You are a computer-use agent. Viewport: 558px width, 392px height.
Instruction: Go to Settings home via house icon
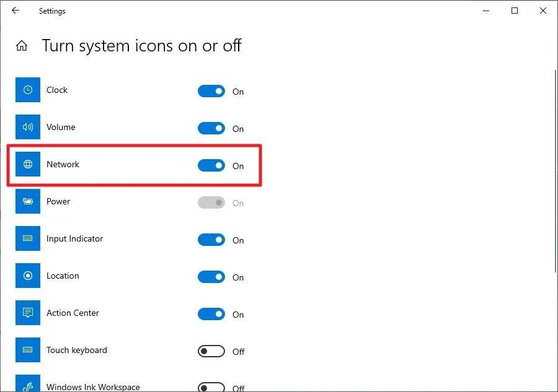(22, 46)
